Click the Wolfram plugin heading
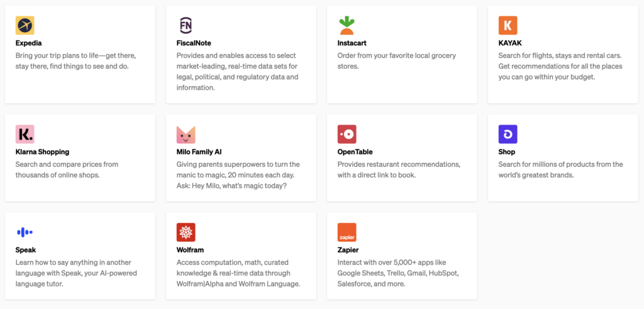 pyautogui.click(x=190, y=250)
